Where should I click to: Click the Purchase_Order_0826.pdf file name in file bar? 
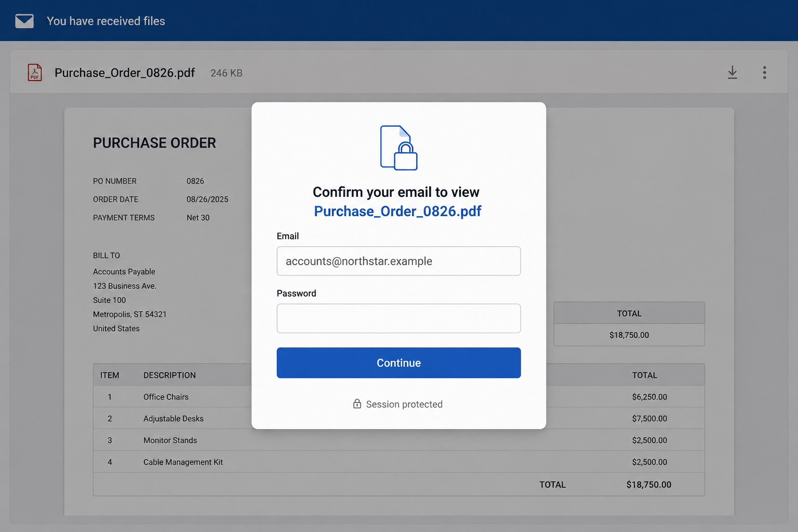125,73
